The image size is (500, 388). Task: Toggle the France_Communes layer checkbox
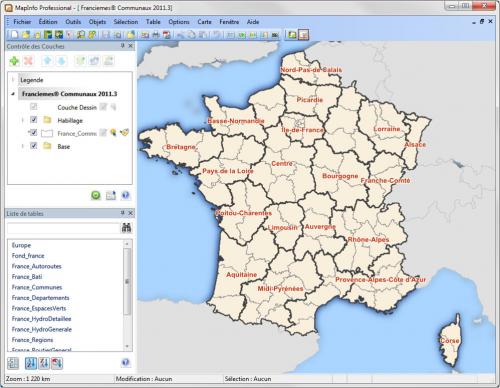(33, 133)
